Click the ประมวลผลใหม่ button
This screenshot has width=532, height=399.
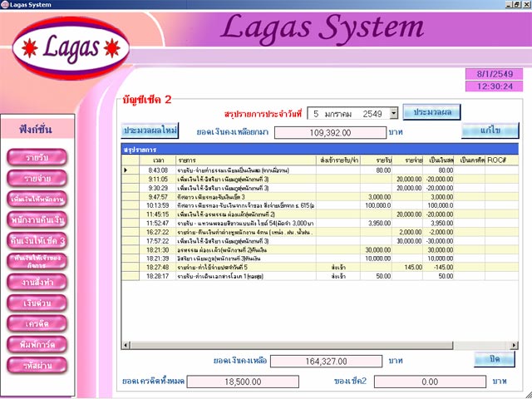click(x=150, y=131)
